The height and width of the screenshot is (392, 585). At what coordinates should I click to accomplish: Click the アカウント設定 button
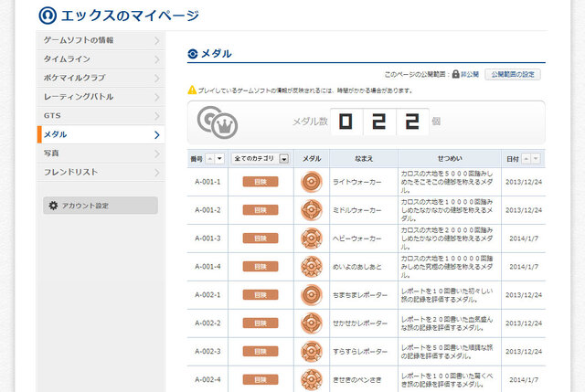101,206
